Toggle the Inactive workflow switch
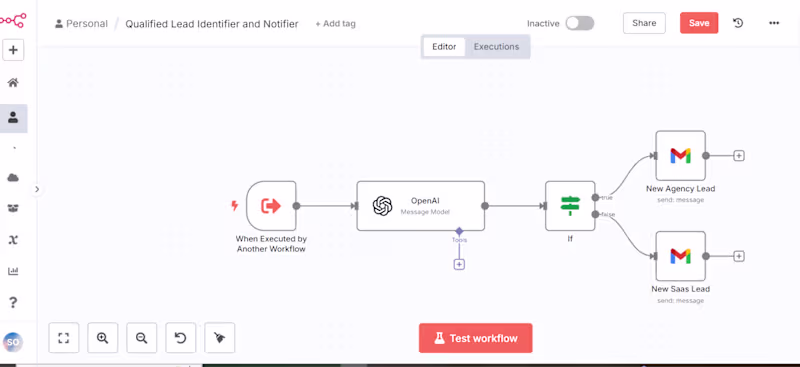 pos(580,23)
